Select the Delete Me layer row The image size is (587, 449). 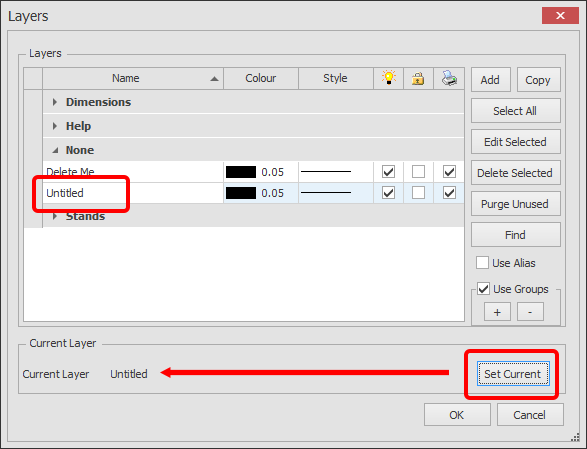tap(253, 172)
